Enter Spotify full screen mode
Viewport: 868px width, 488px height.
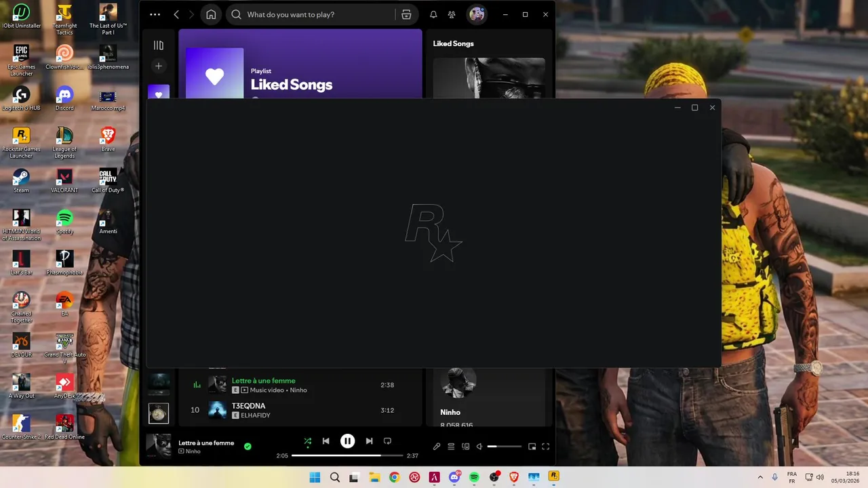click(x=545, y=447)
